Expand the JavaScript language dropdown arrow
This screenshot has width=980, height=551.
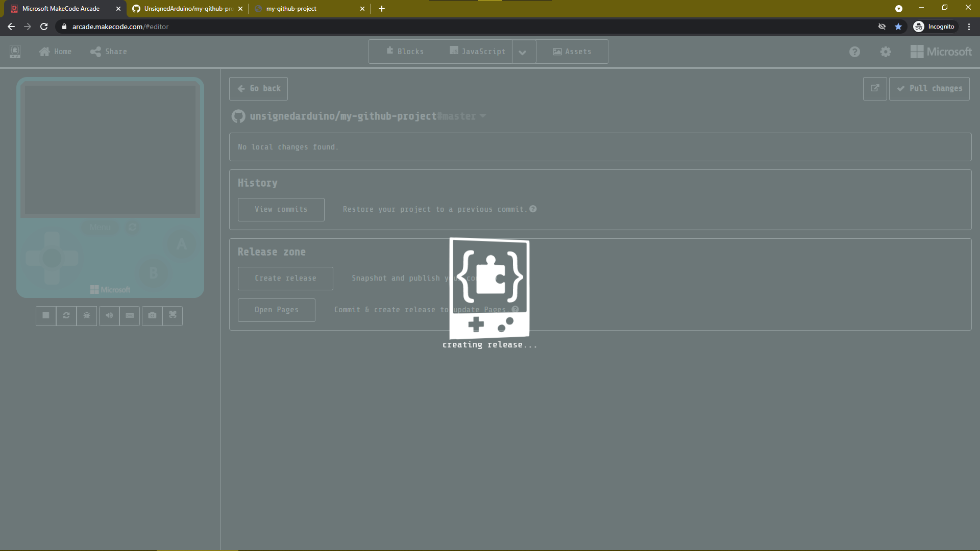(x=523, y=52)
